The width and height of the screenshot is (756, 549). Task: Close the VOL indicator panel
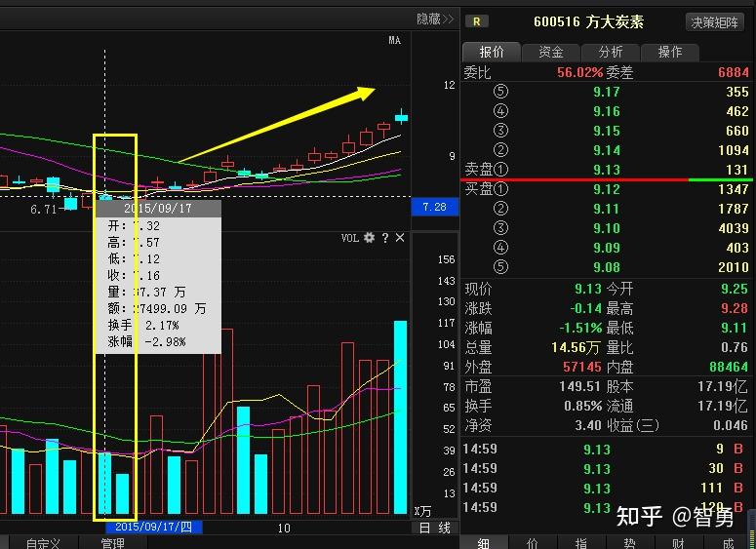click(x=400, y=238)
